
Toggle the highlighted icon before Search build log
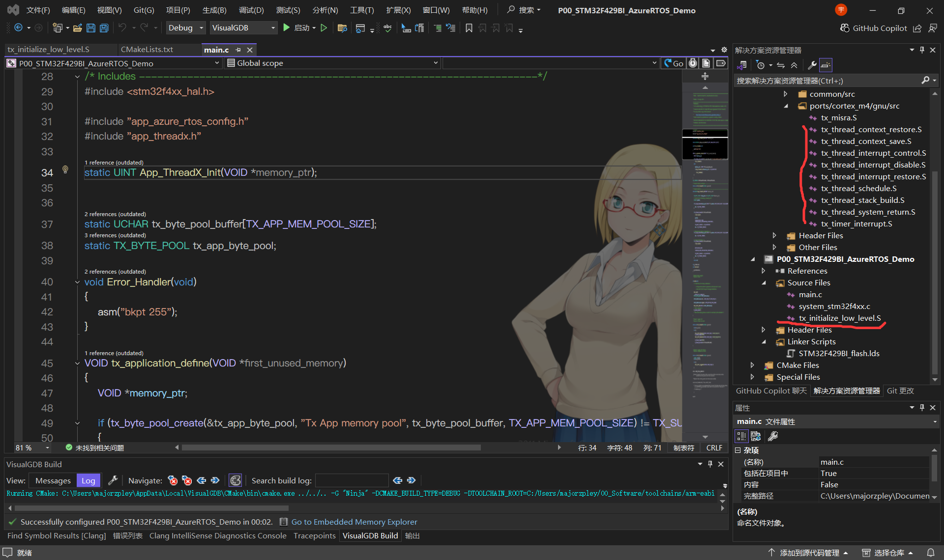click(x=236, y=480)
